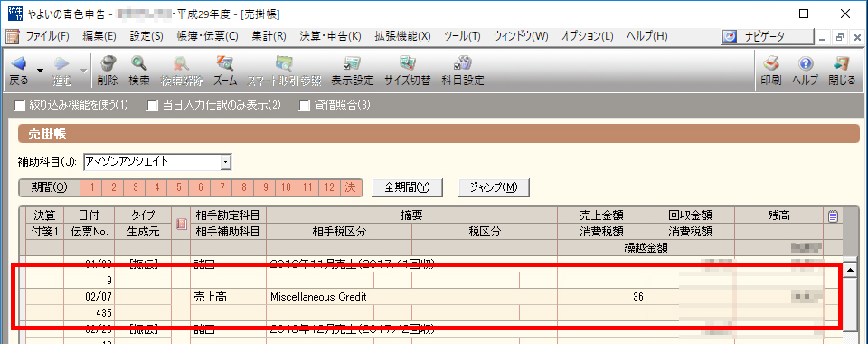
Task: Click the サイズ切替 (size switch) icon
Action: pos(408,64)
